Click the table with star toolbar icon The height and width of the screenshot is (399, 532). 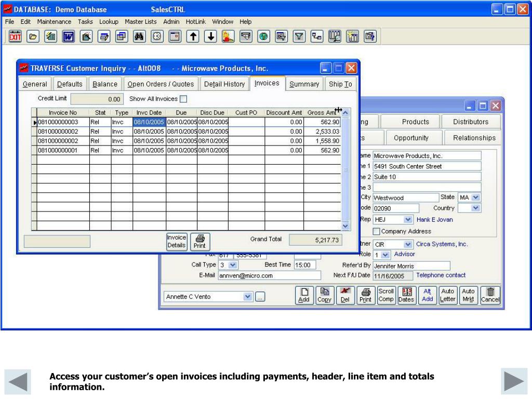352,36
